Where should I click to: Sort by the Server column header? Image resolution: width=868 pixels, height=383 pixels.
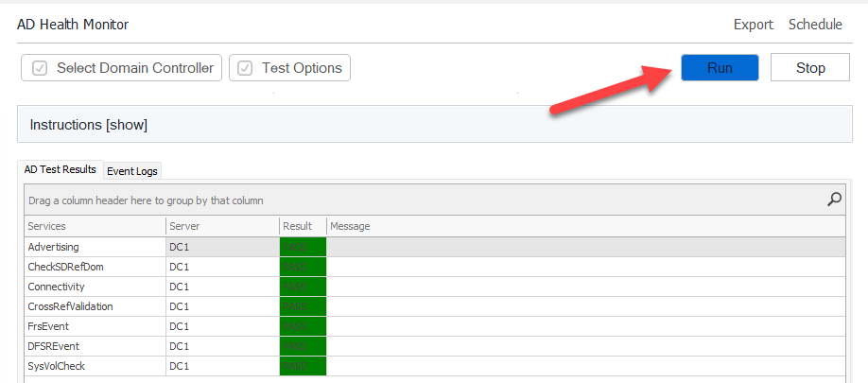coord(222,226)
